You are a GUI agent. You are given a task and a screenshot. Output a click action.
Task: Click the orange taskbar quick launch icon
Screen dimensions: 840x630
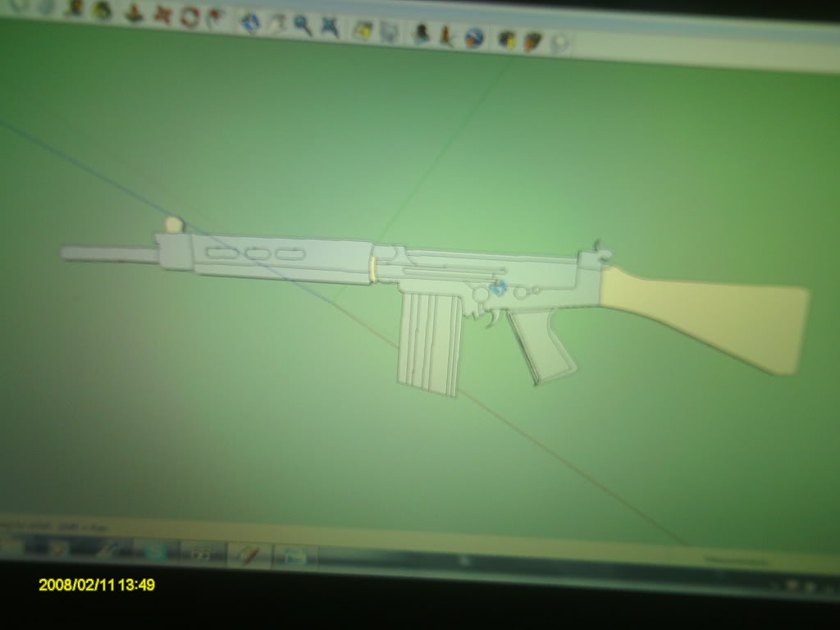click(x=60, y=547)
